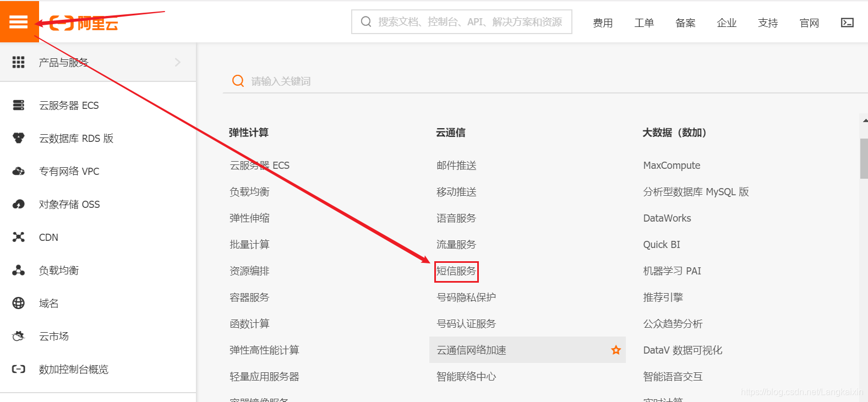Open 弹性伸缩 link
The height and width of the screenshot is (402, 868).
[x=249, y=218]
